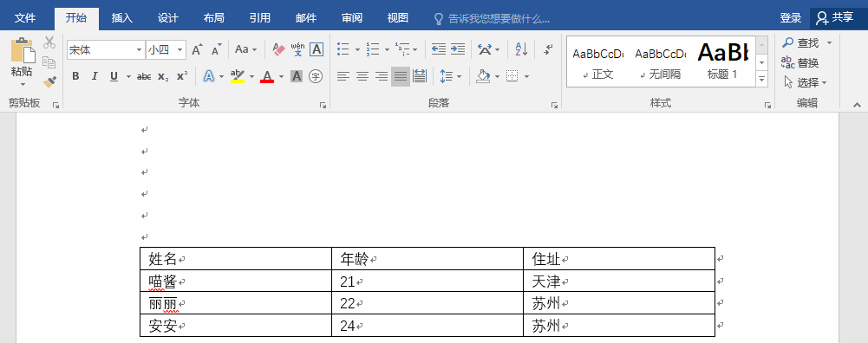Toggle underline formatting

point(114,76)
